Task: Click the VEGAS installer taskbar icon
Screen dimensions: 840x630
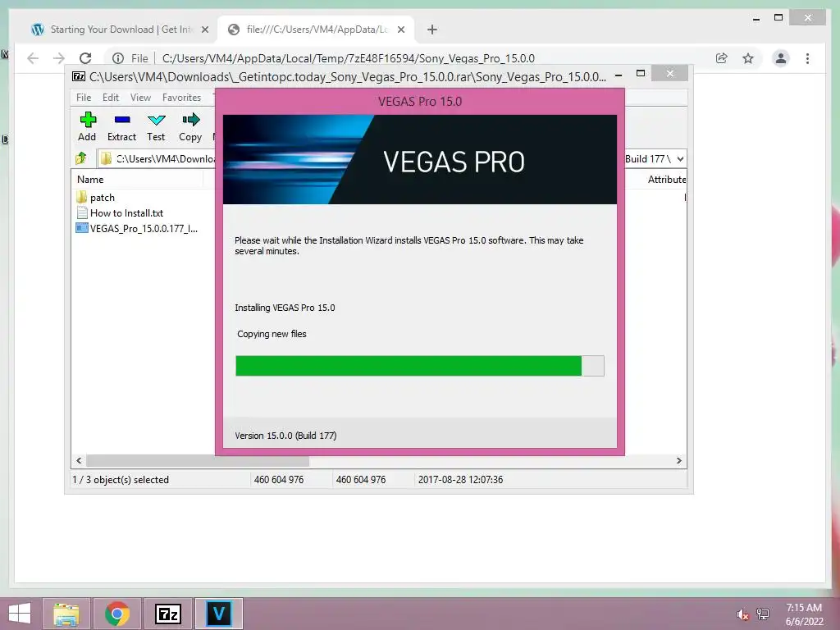Action: click(218, 614)
